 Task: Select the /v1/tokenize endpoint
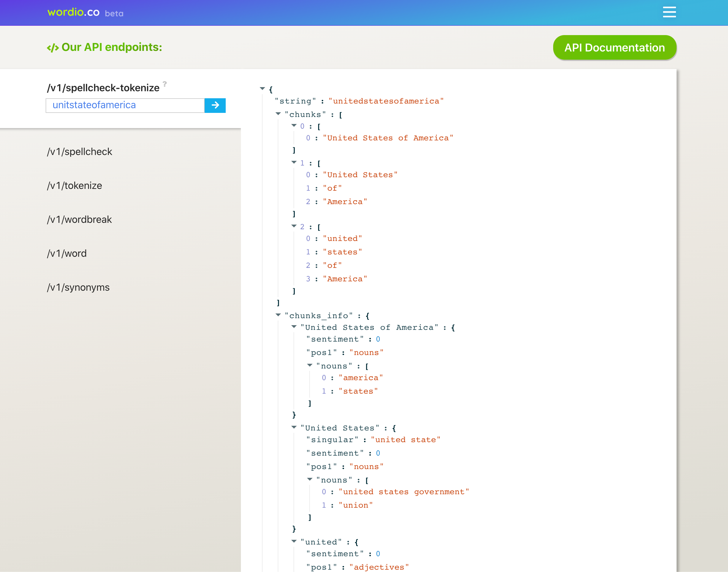[x=75, y=185]
